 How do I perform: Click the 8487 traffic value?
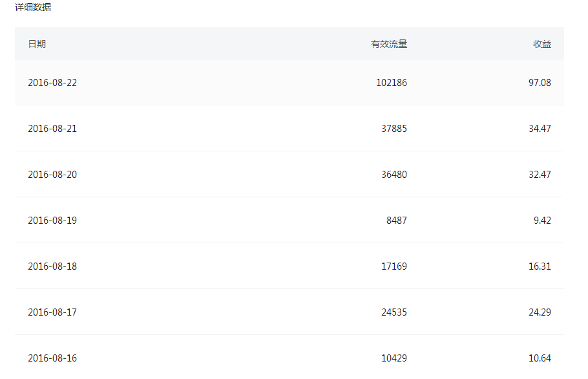(x=397, y=221)
